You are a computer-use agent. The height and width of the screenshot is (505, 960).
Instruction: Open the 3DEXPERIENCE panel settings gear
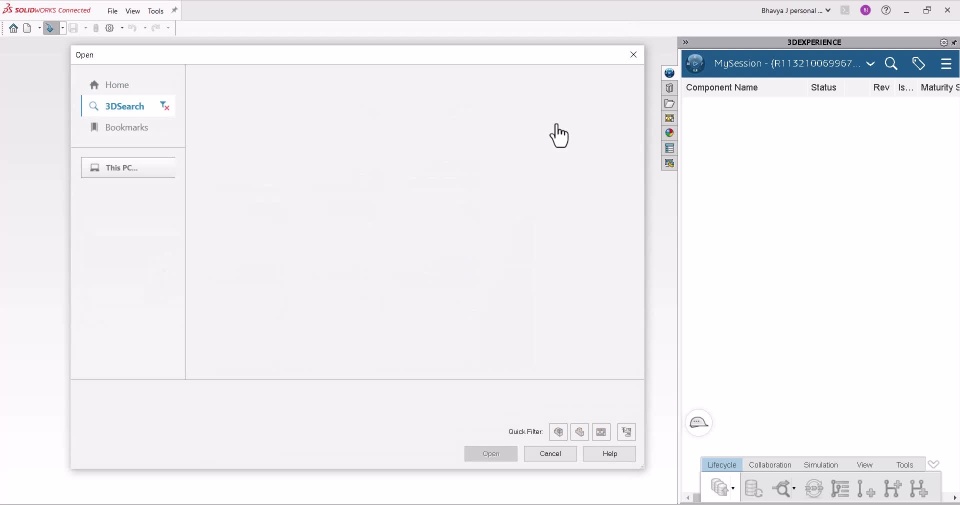pos(943,42)
